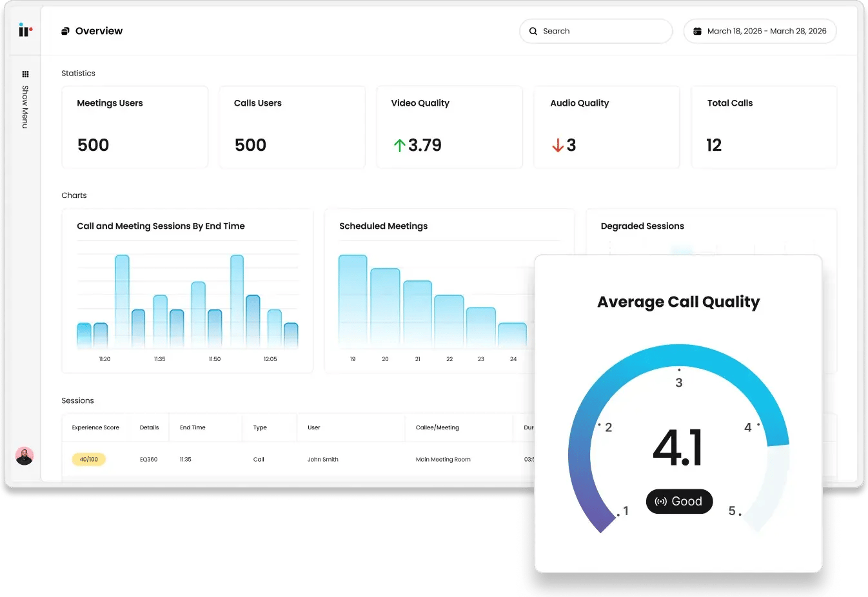868x597 pixels.
Task: Click the user avatar in the bottom-left corner
Action: (25, 455)
